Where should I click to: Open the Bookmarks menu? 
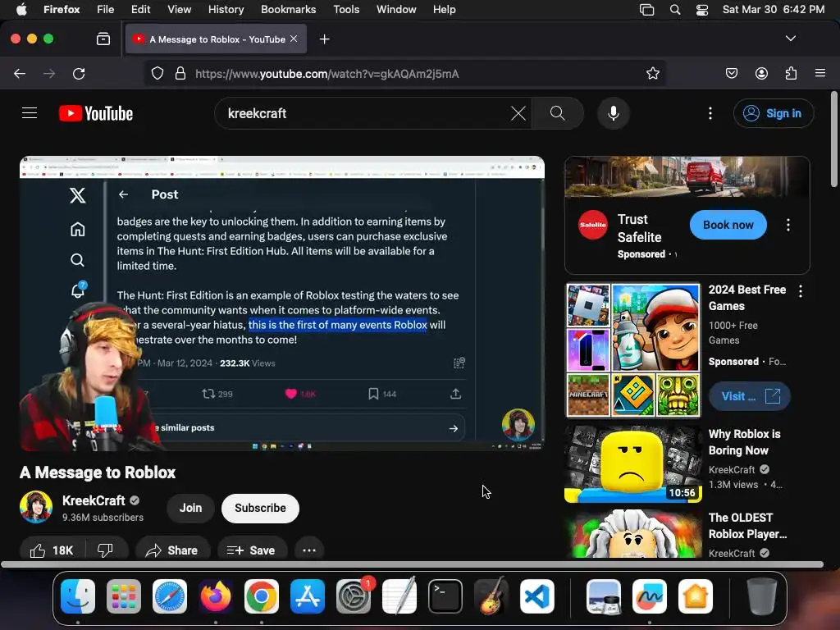288,9
